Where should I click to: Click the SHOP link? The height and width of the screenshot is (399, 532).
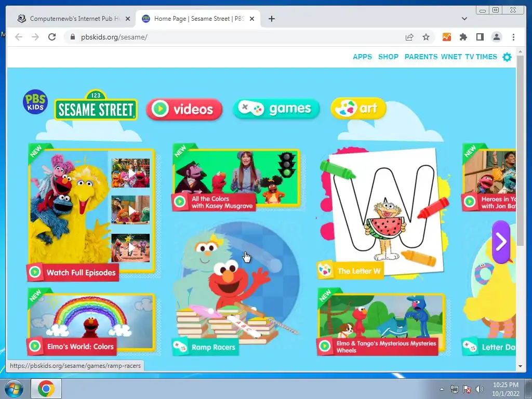[388, 57]
